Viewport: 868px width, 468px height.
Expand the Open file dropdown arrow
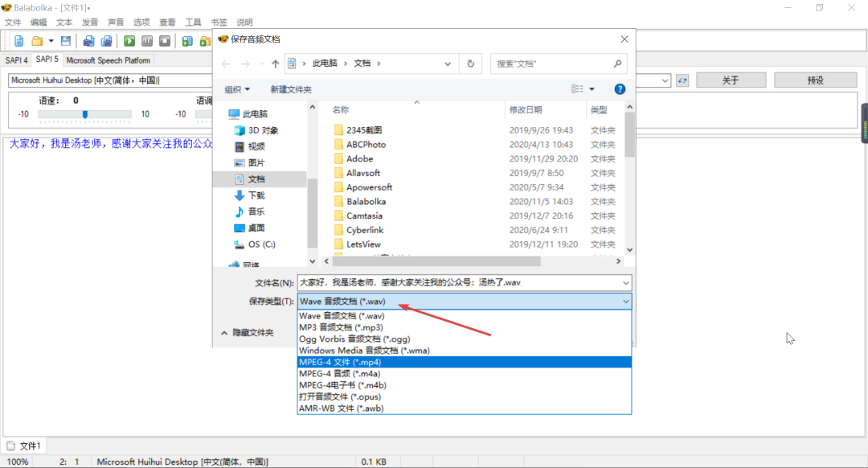pos(51,39)
